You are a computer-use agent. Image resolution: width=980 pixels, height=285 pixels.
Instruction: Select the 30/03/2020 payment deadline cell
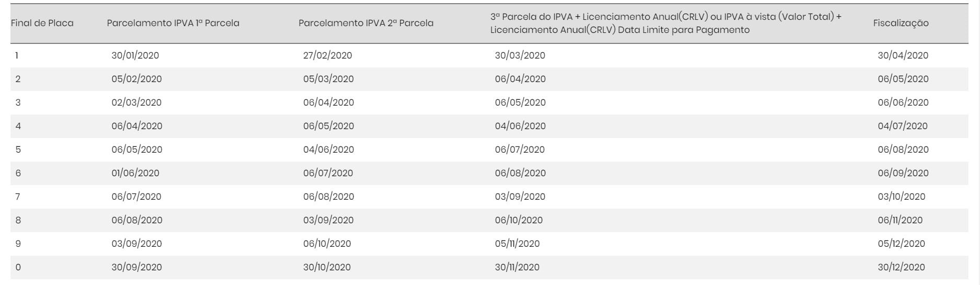pos(520,55)
